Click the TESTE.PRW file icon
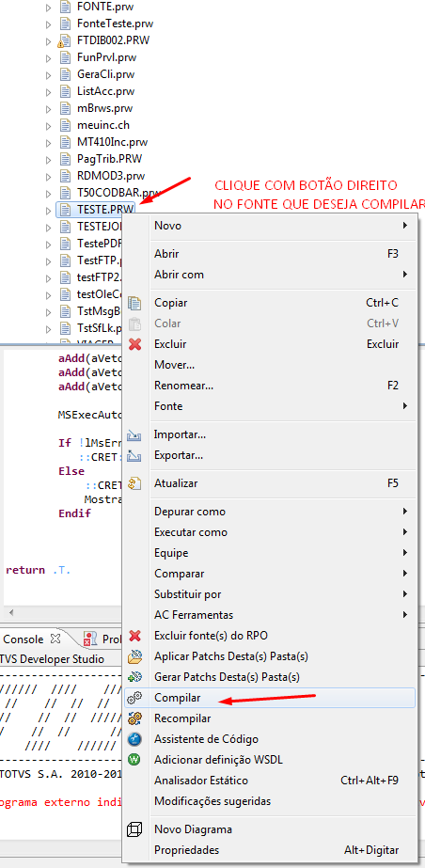425x868 pixels. coord(65,210)
